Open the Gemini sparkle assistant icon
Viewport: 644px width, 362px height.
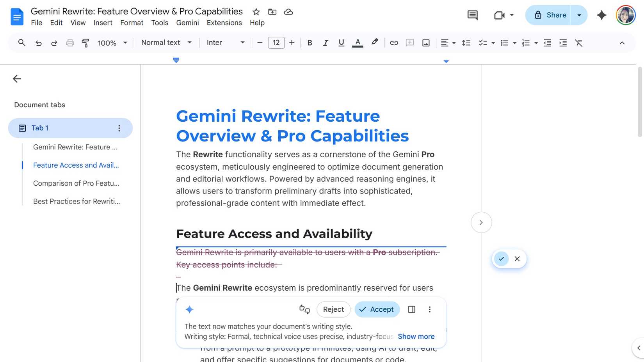(601, 15)
